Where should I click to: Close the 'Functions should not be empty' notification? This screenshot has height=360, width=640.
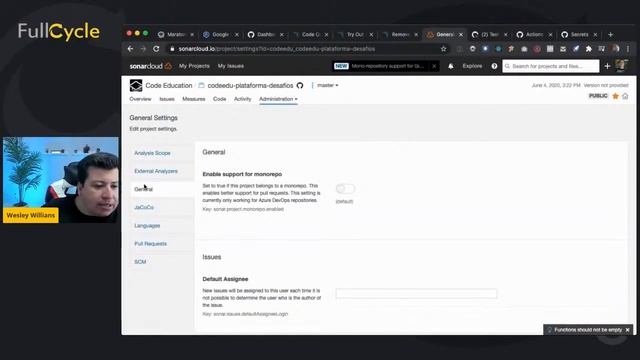point(627,330)
